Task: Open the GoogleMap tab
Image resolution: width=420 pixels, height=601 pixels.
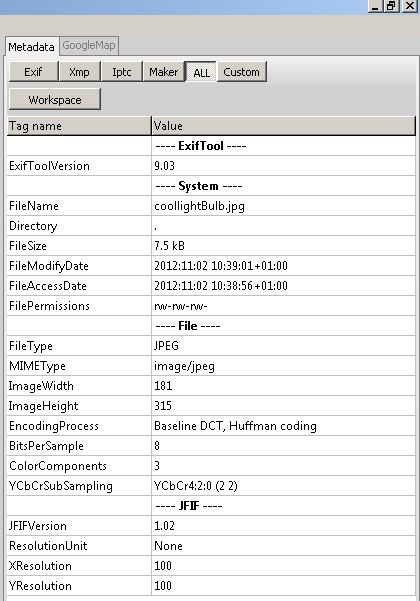Action: pos(89,46)
